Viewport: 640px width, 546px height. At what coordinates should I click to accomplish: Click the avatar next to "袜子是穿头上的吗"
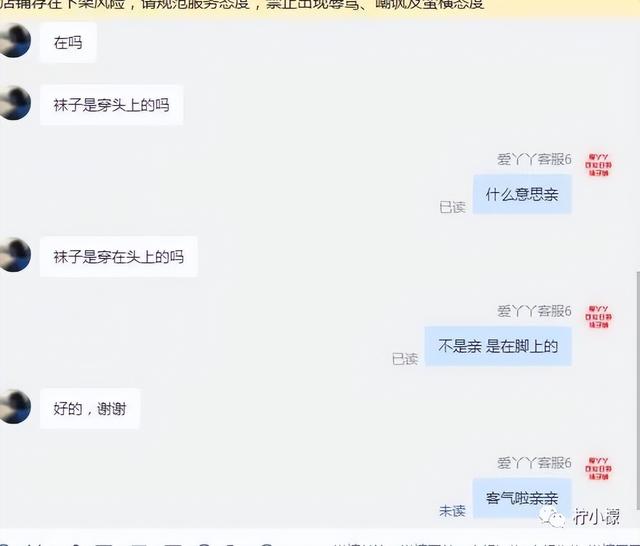click(x=14, y=103)
